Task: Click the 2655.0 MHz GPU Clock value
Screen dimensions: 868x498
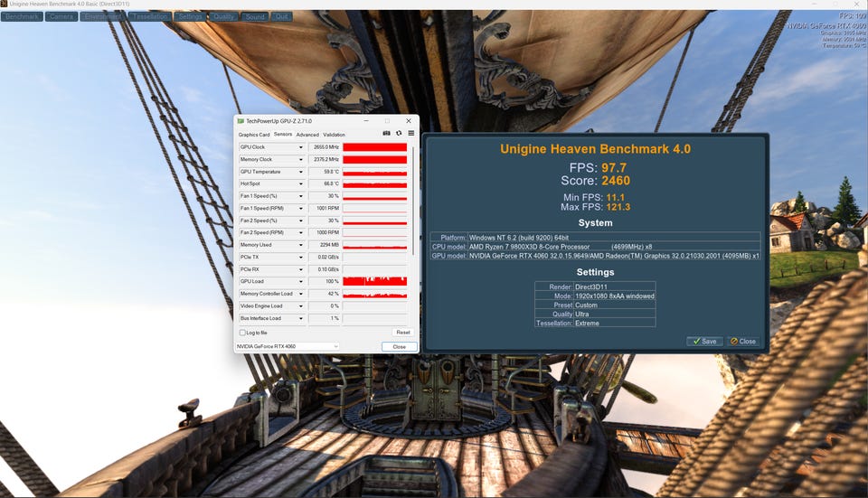Action: 324,147
